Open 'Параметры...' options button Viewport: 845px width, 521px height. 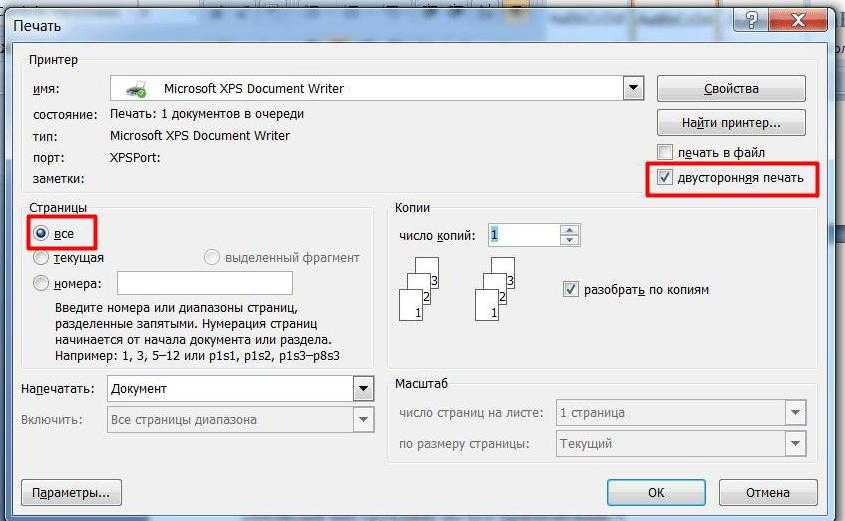coord(71,493)
